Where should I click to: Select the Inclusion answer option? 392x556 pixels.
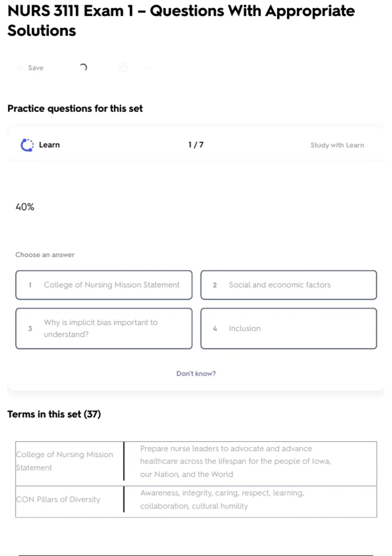click(288, 328)
